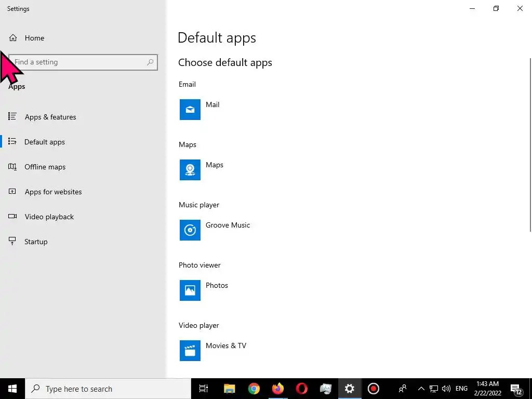Image resolution: width=532 pixels, height=399 pixels.
Task: Open the Windows Start menu
Action: 12,389
